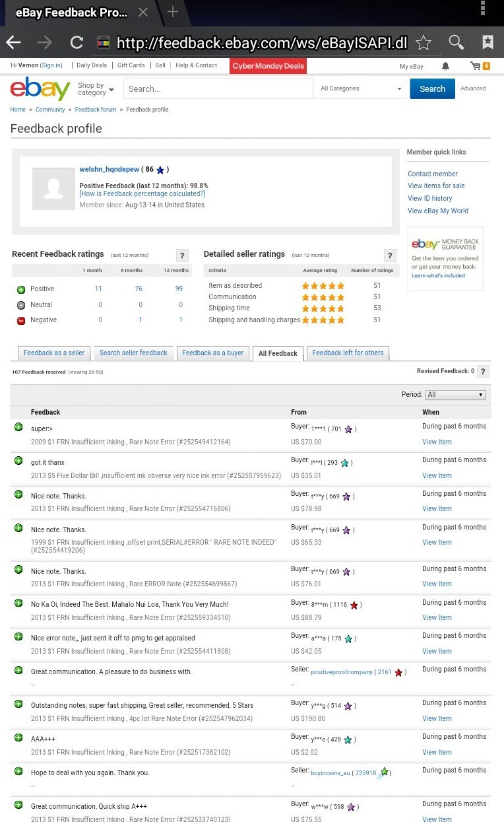Viewport: 504px width, 822px height.
Task: Click the eBay logo
Action: click(40, 89)
